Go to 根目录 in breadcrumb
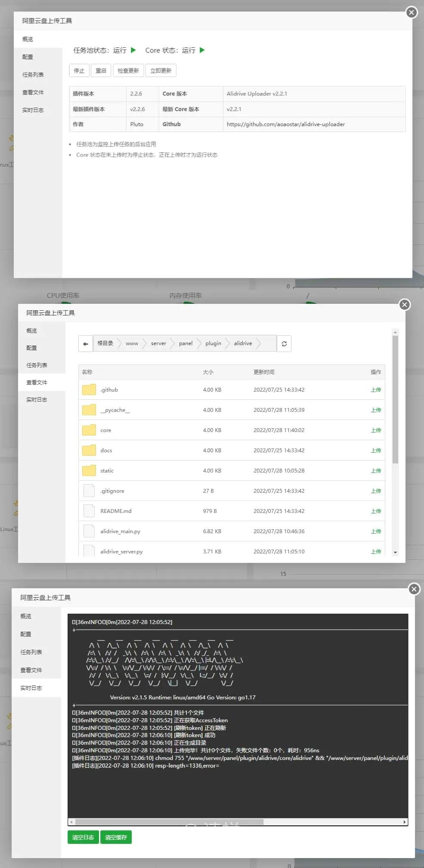The image size is (424, 868). (105, 343)
